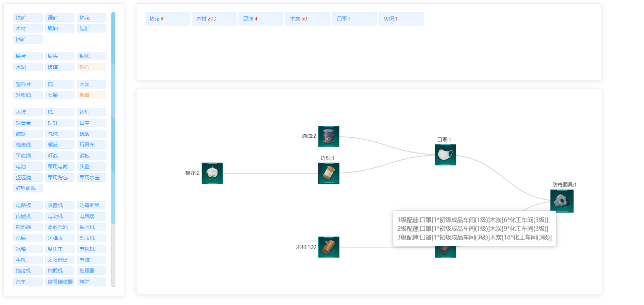Pick the 铁片 item tag
The height and width of the screenshot is (305, 644).
(x=28, y=56)
